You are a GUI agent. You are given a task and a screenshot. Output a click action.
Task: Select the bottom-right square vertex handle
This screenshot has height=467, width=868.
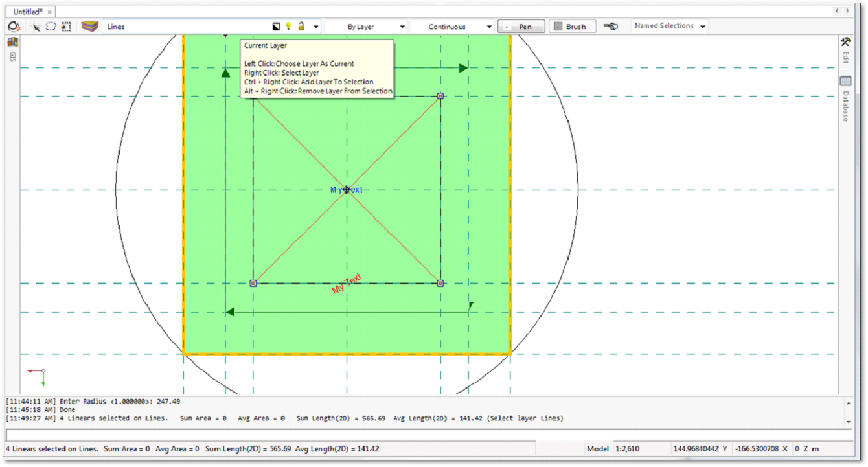440,283
